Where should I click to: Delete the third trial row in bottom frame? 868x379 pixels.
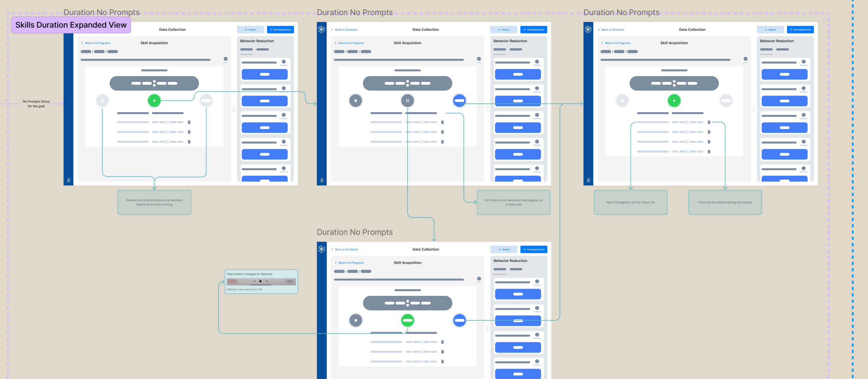click(443, 361)
